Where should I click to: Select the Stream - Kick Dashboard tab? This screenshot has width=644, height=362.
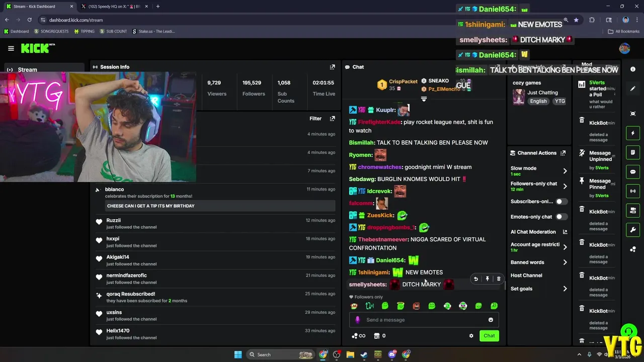point(39,7)
